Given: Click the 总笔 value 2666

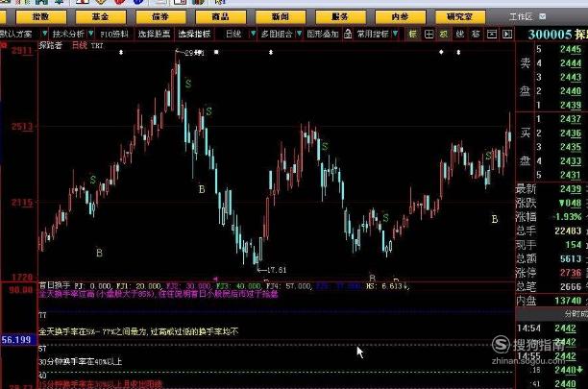Looking at the screenshot, I should pyautogui.click(x=571, y=286).
